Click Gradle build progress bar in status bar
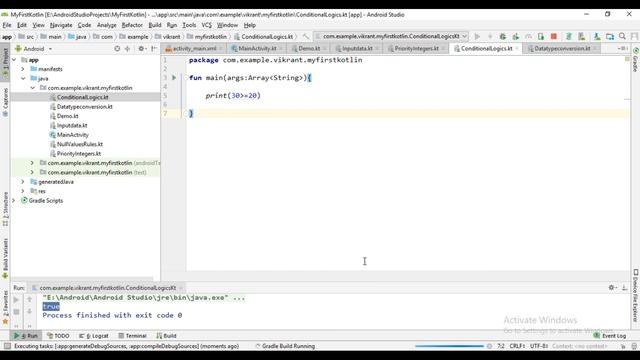640x360 pixels. pyautogui.click(x=449, y=346)
